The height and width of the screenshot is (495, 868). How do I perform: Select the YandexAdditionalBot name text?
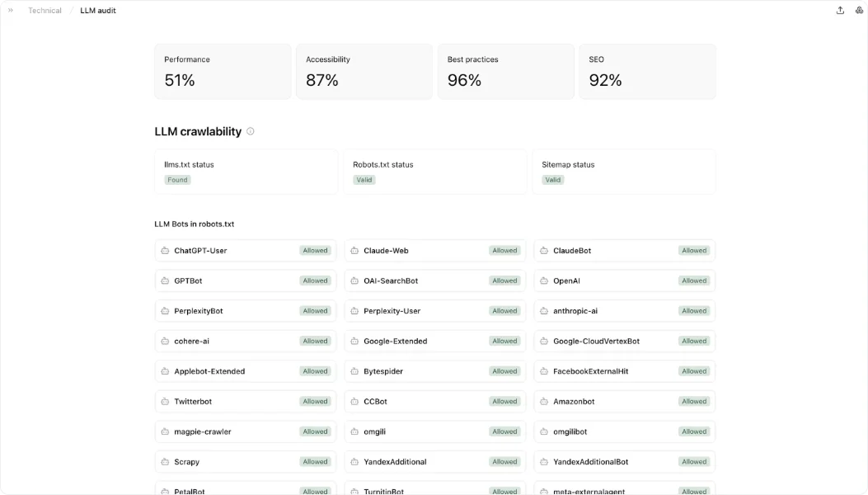coord(591,462)
